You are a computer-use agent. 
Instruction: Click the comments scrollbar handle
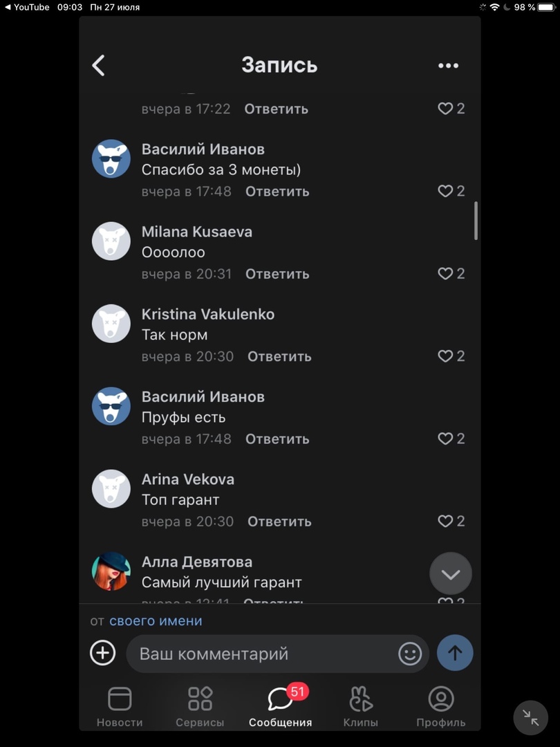[476, 221]
